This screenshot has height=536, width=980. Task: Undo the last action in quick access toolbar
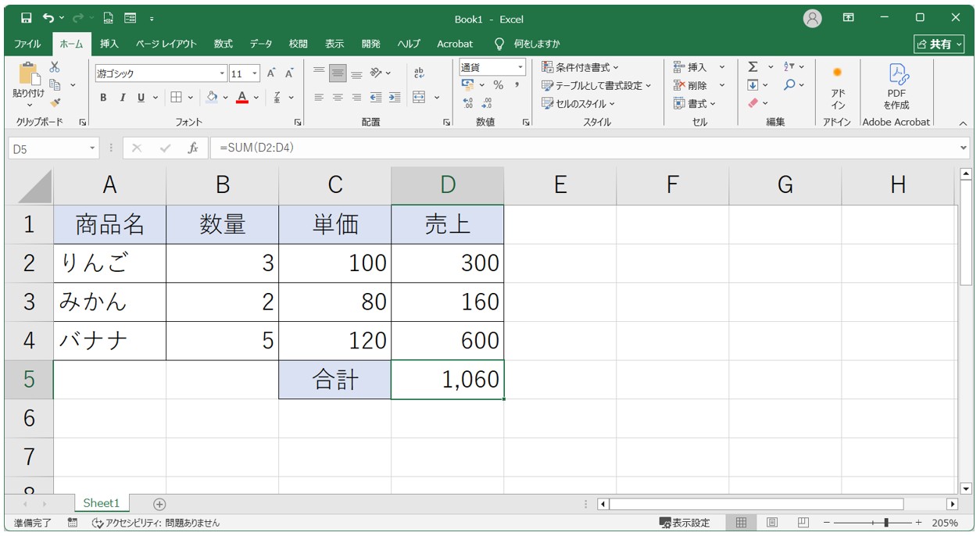coord(49,18)
